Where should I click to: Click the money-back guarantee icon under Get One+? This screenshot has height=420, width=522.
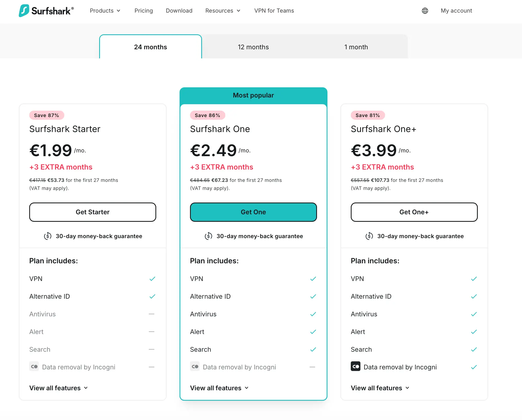(x=369, y=236)
